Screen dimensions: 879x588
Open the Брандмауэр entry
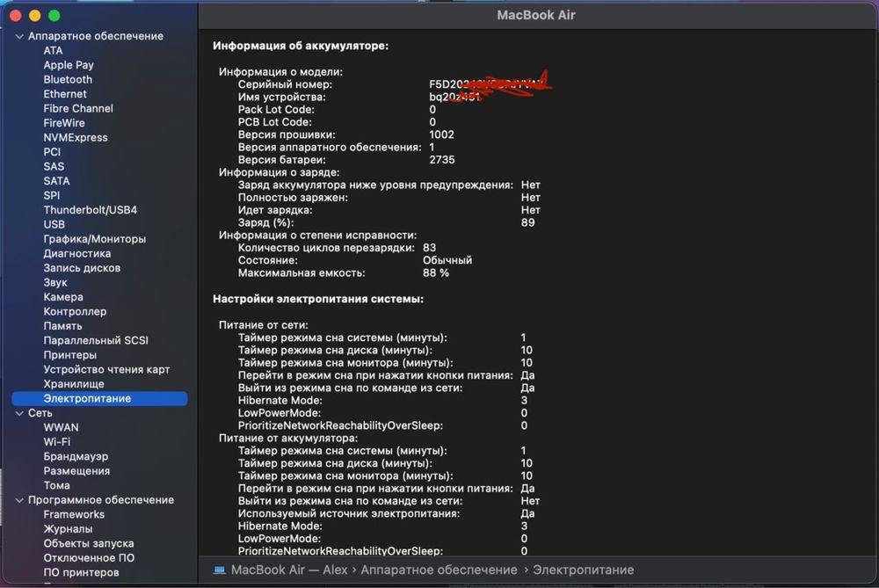tap(76, 456)
